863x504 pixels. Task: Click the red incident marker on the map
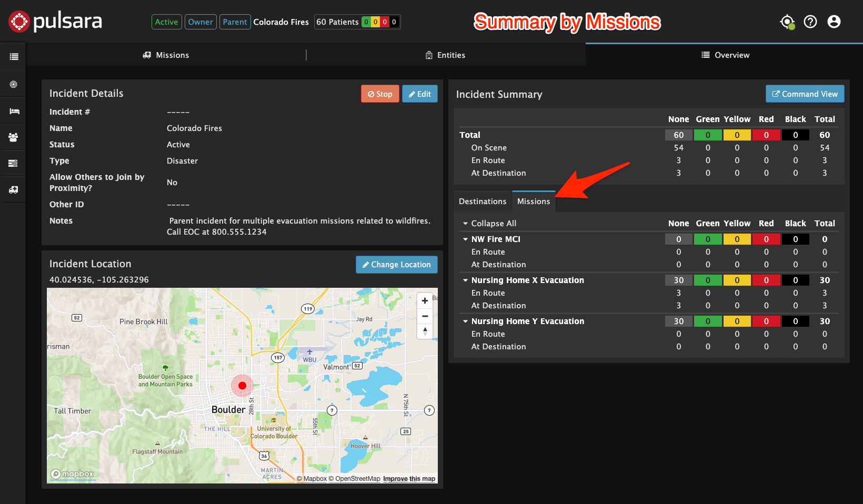coord(242,385)
